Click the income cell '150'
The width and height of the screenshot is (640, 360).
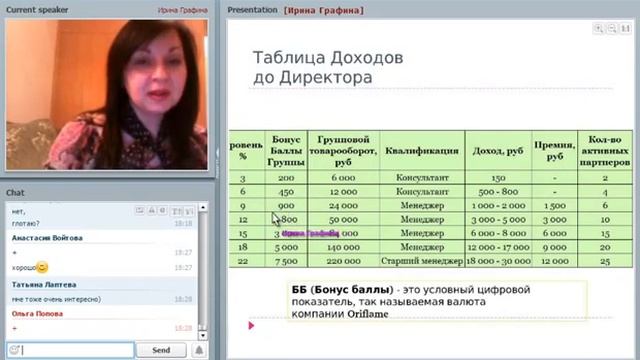[x=498, y=178]
